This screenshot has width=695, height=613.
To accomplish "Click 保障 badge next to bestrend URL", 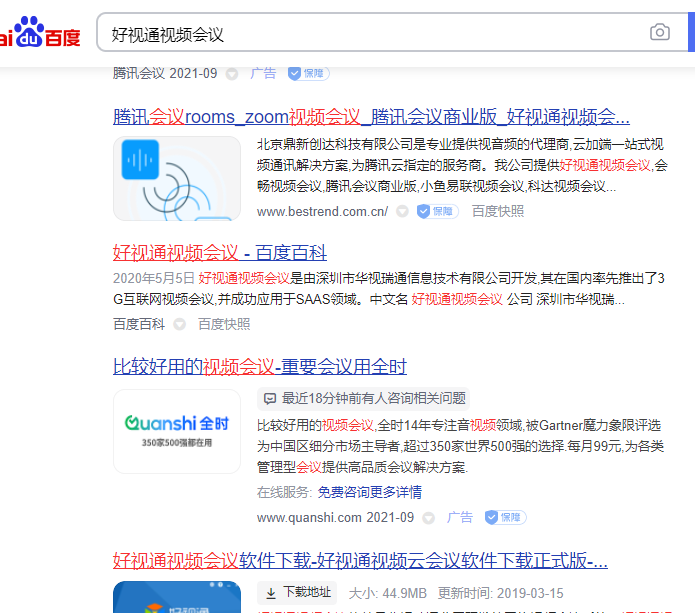I will coord(437,211).
